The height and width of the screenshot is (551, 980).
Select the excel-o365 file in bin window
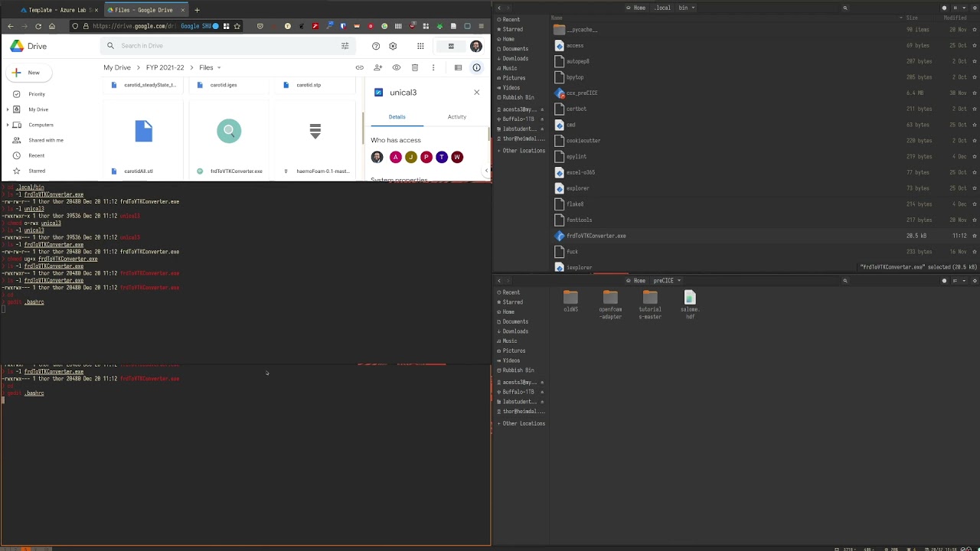pos(580,172)
